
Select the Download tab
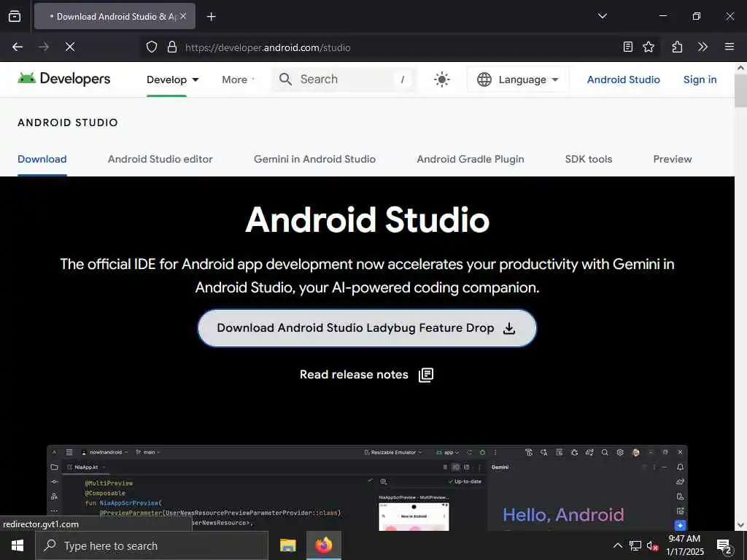[x=42, y=159]
